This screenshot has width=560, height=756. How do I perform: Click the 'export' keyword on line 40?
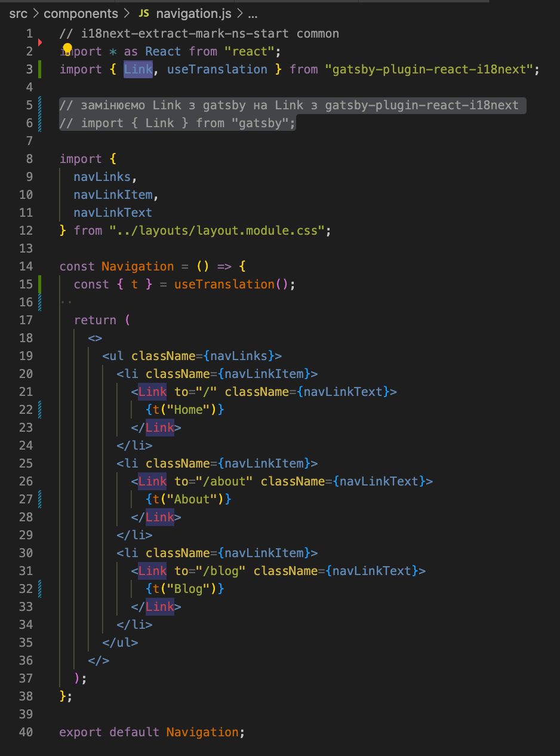81,732
